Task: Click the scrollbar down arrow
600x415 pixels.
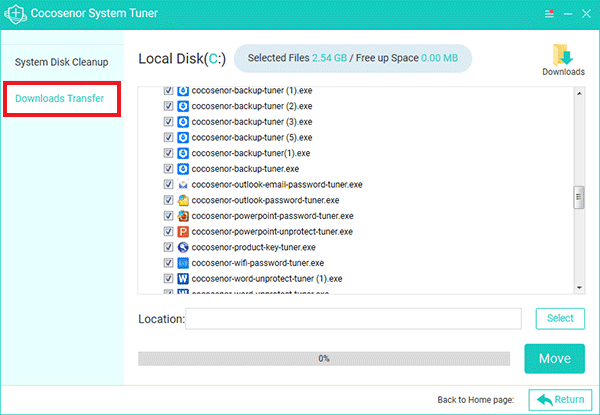Action: click(x=579, y=288)
